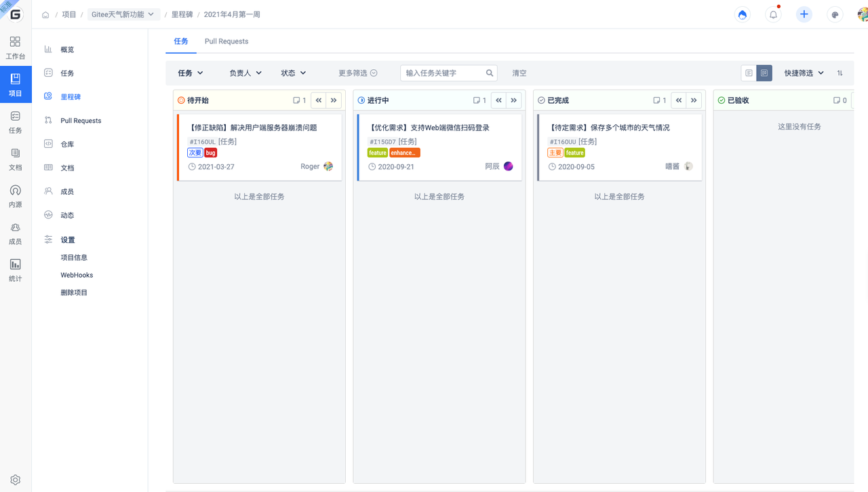Click 主要 priority tag
868x492 pixels.
click(x=555, y=153)
